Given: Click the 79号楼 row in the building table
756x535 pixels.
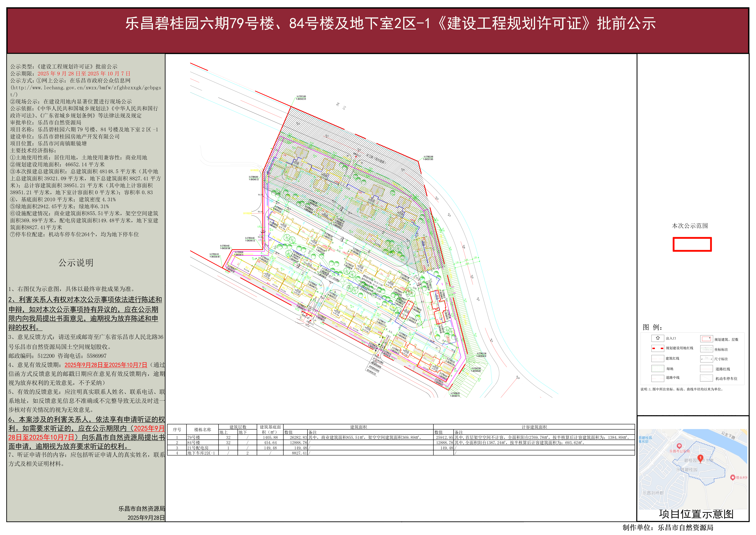Looking at the screenshot, I should pos(194,438).
